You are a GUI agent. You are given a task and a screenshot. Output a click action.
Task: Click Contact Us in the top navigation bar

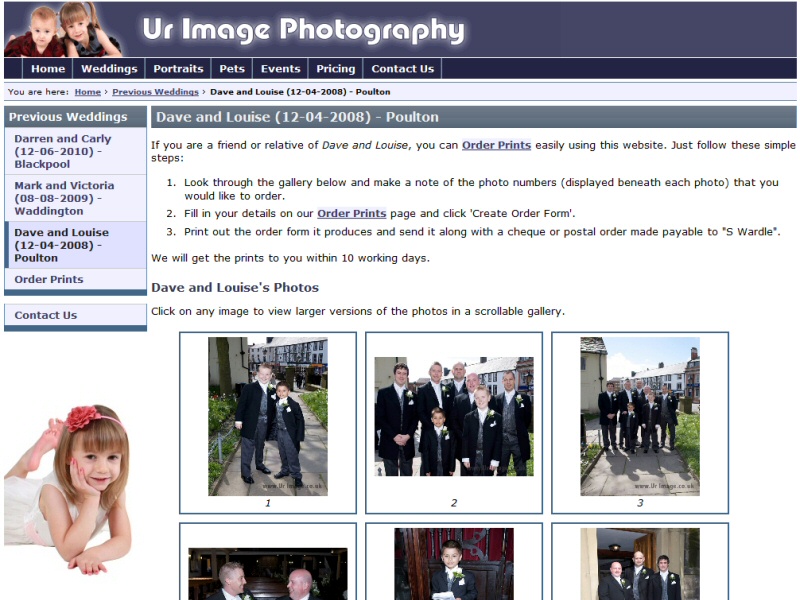point(403,69)
